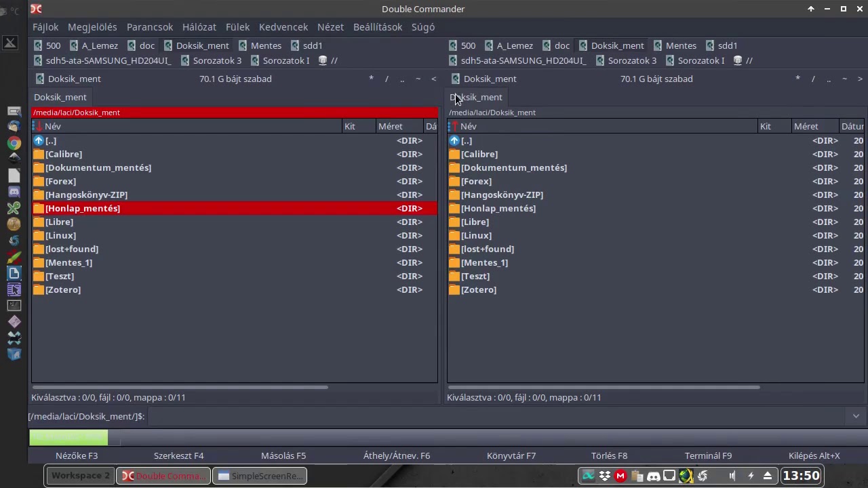868x488 pixels.
Task: Open left panel Sorozatok I drive
Action: (279, 60)
